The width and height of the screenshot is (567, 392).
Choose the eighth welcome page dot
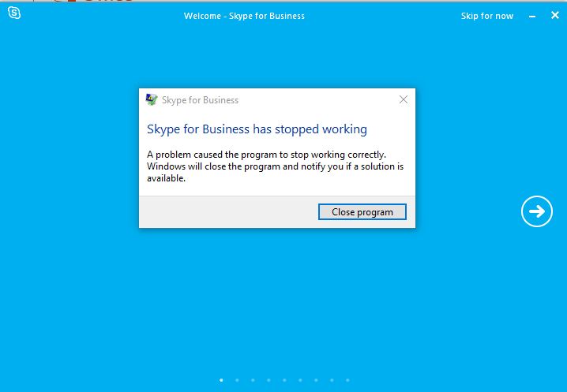(x=332, y=380)
